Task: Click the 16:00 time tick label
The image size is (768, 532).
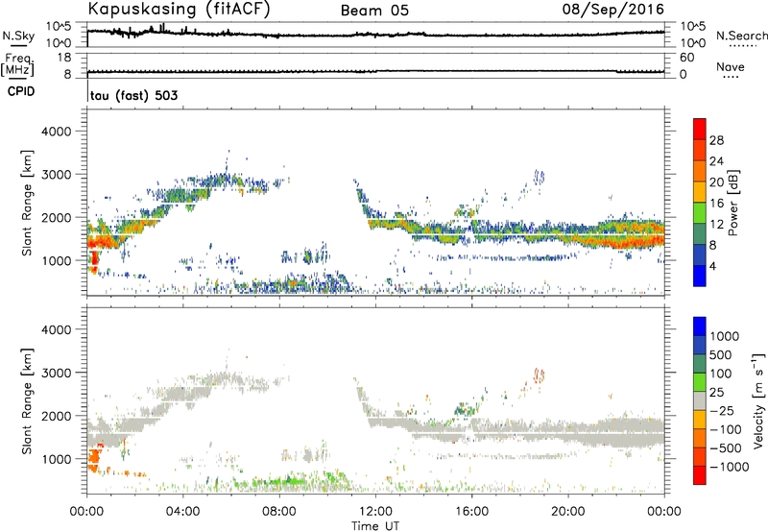Action: pyautogui.click(x=471, y=512)
